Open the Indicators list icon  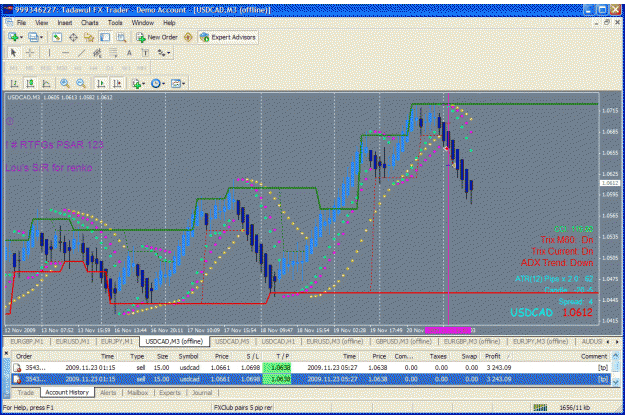click(136, 84)
